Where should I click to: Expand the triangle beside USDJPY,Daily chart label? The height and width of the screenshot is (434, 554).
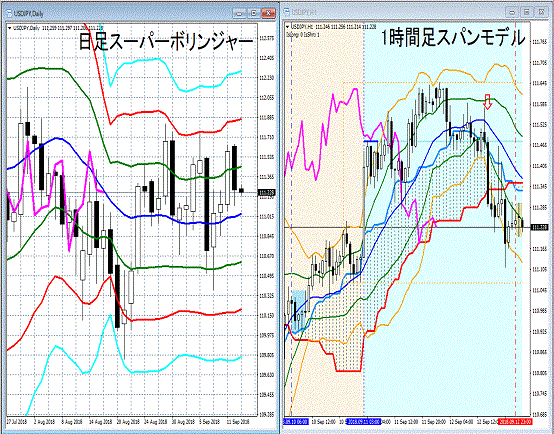tap(9, 28)
